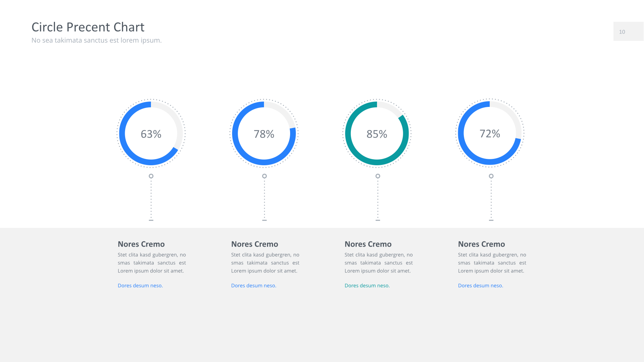Click the small ring marker below 72% chart

[491, 176]
